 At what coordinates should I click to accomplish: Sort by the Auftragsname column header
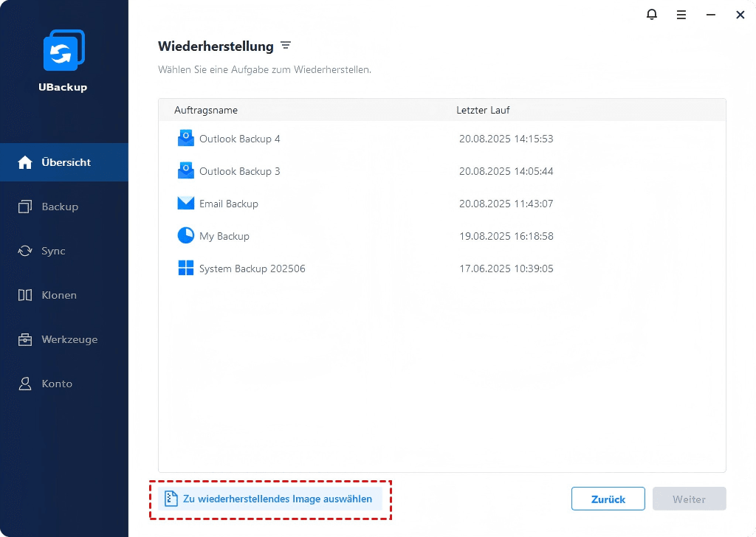pyautogui.click(x=206, y=110)
